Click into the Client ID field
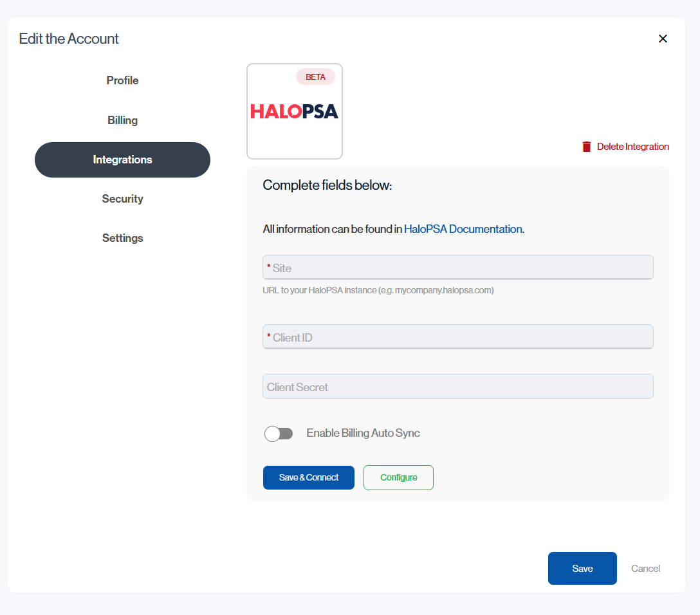The image size is (700, 615). point(457,337)
